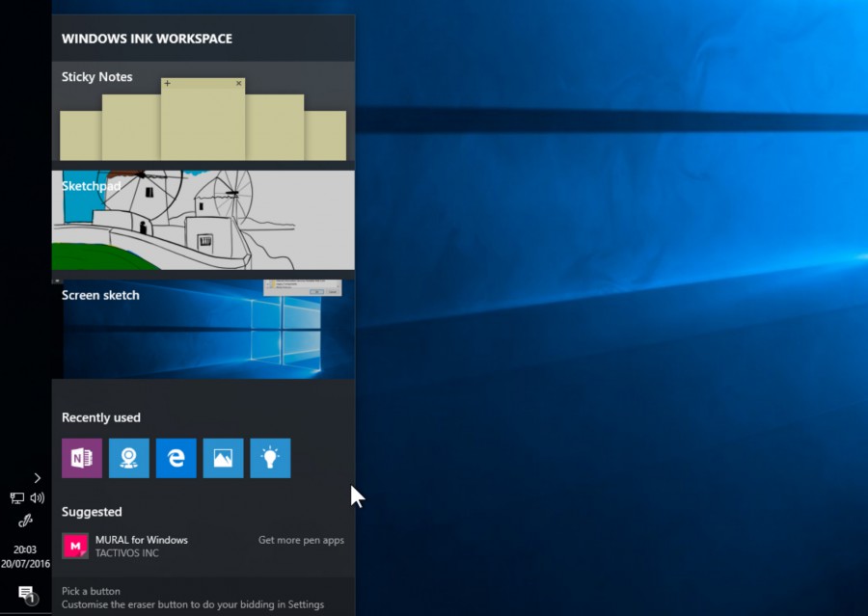Close the sticky note using its x button
Screen dimensions: 868x616
[238, 83]
